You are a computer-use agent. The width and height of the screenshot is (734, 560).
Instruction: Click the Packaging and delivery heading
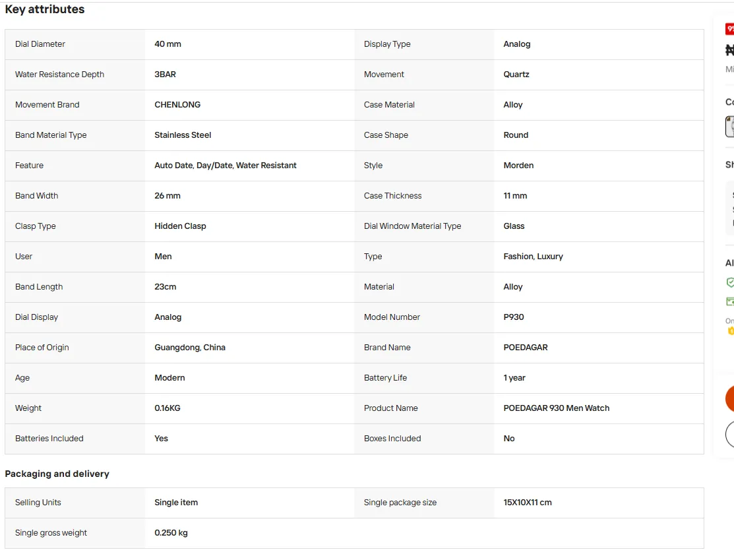pos(57,474)
